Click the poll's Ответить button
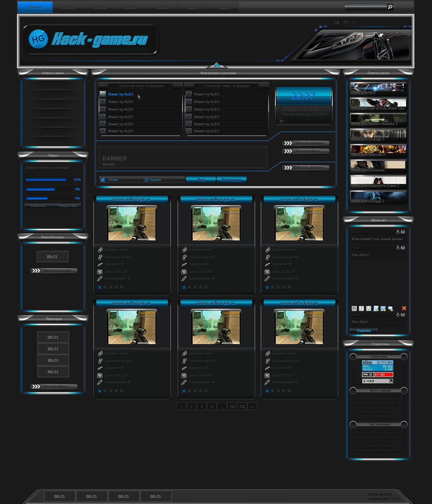Viewport: 432px width, 504px height. click(39, 206)
